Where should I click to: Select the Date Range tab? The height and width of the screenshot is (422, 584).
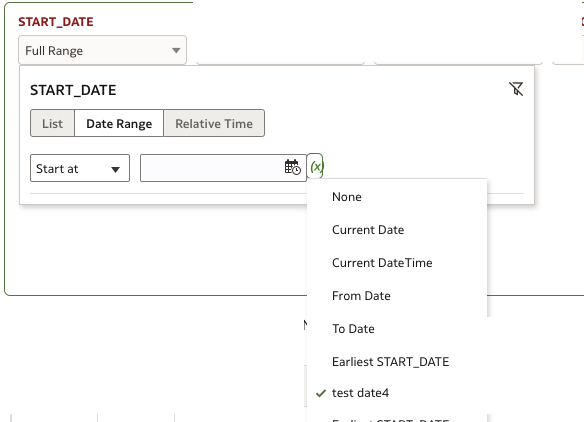(119, 123)
